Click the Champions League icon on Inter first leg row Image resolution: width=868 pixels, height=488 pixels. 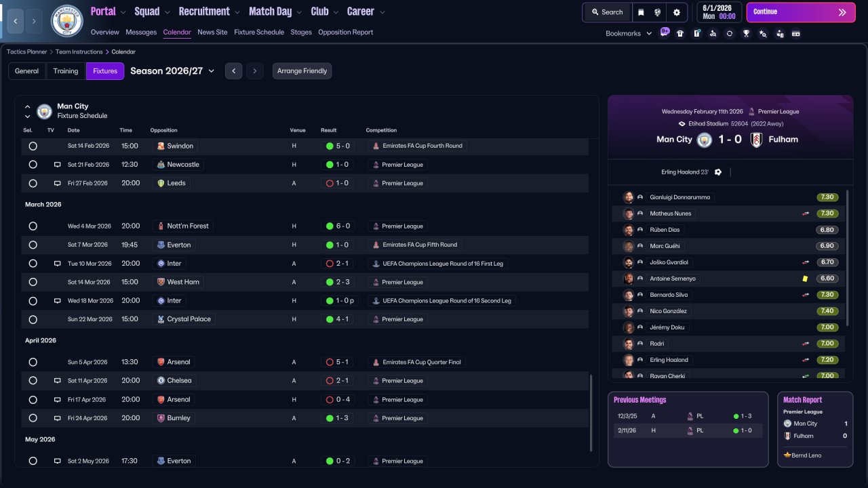pos(376,264)
